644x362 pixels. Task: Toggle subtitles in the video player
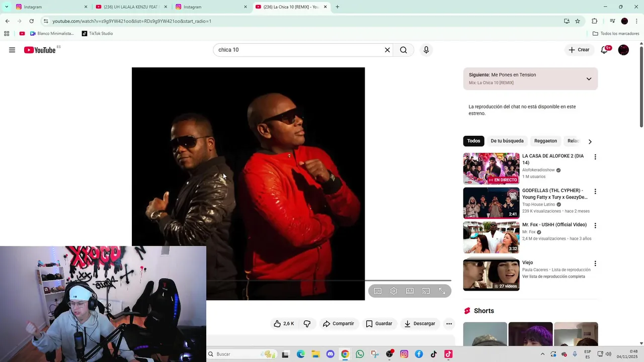click(x=378, y=291)
